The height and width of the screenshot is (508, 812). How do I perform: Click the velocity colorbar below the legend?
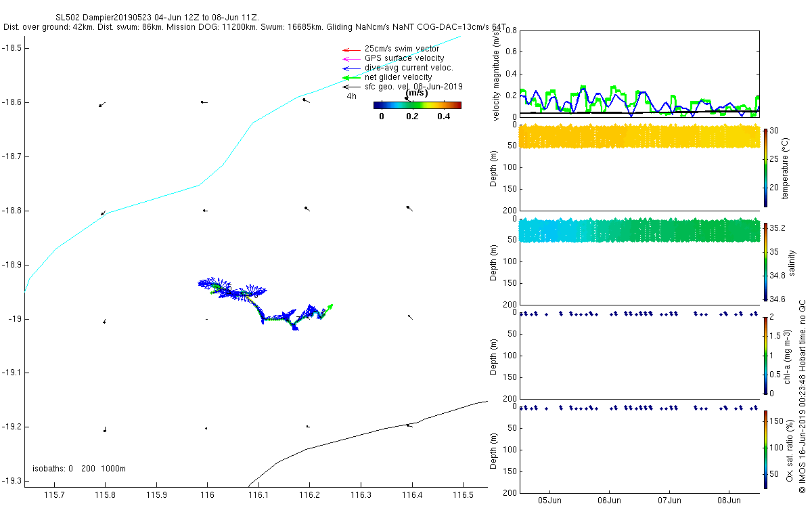418,105
